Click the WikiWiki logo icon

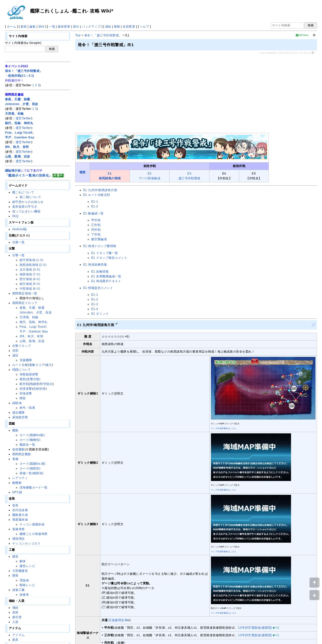point(16,12)
